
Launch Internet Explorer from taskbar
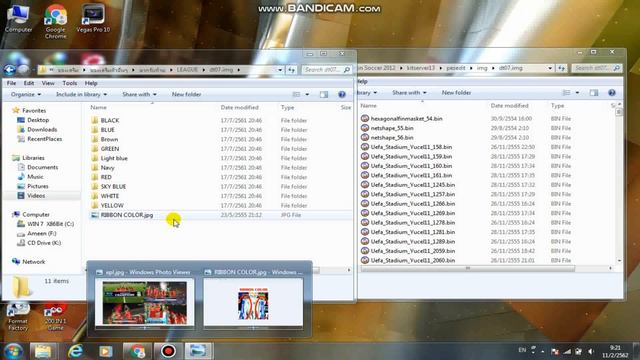[x=75, y=351]
